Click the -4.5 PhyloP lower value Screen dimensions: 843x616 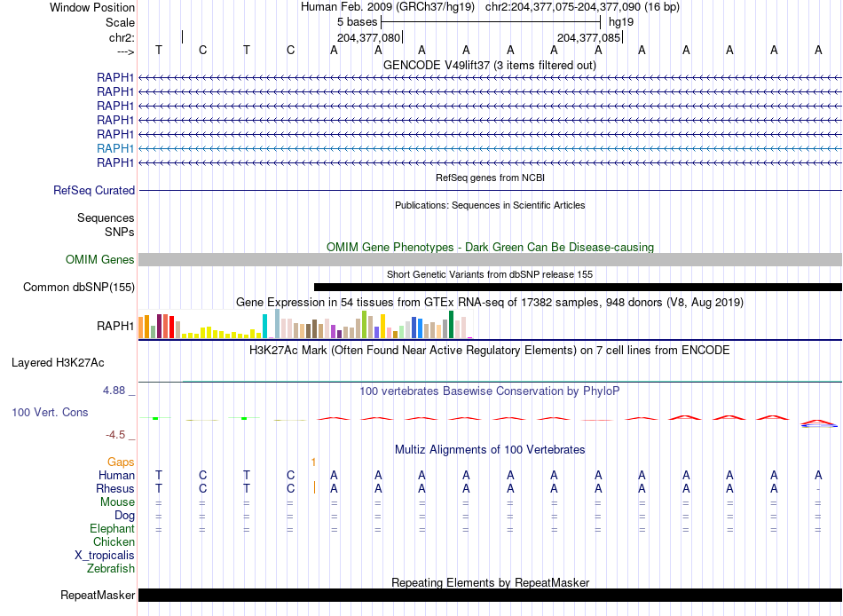tap(115, 435)
